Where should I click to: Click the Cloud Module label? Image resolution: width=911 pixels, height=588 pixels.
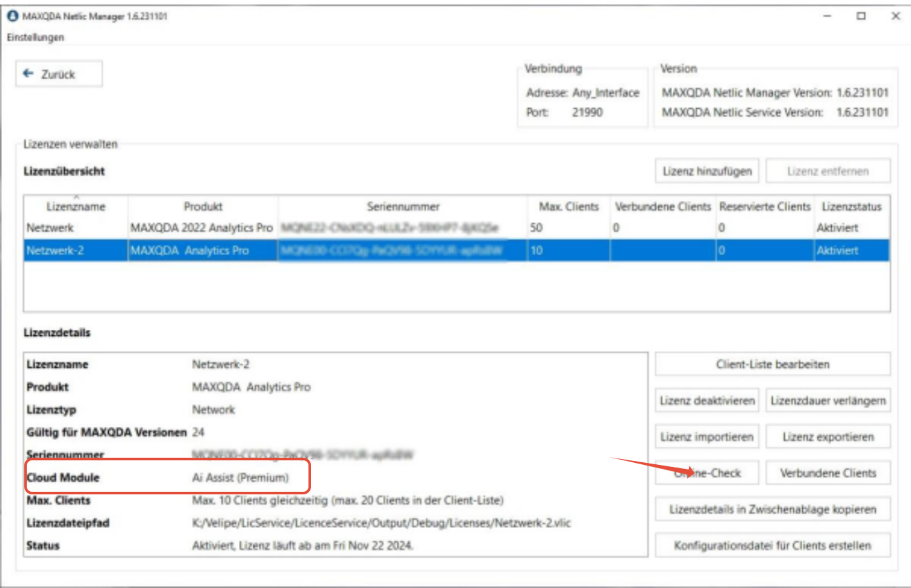[x=63, y=477]
